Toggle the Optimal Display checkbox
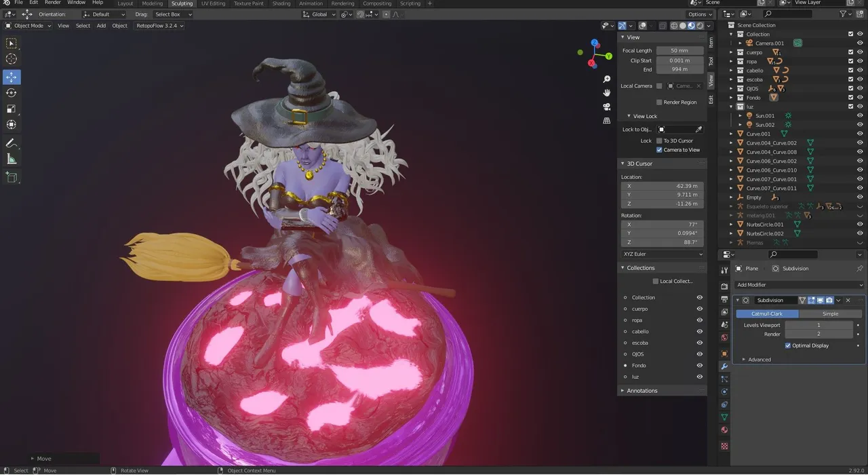Viewport: 868px width, 475px height. (788, 345)
